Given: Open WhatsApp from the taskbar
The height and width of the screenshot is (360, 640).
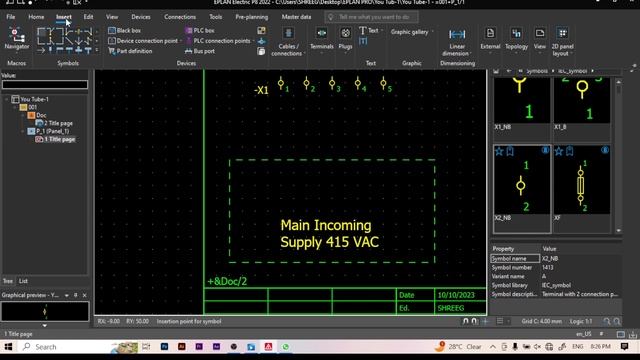Looking at the screenshot, I should [285, 347].
